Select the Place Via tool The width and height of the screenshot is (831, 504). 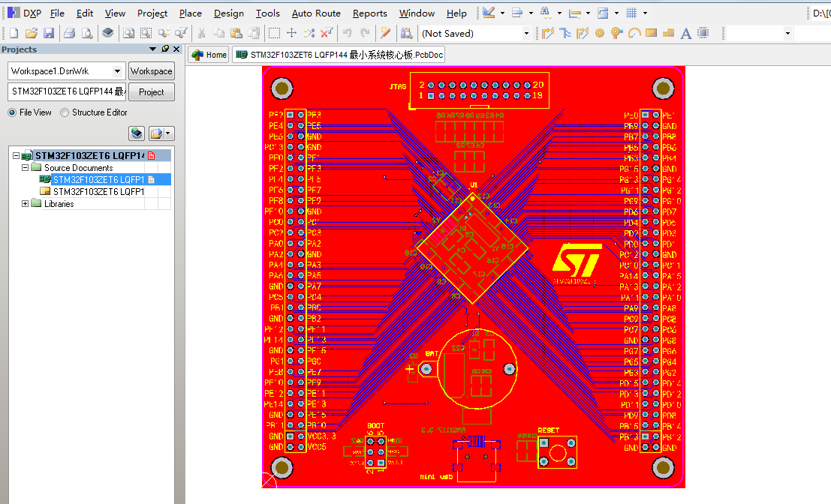[616, 33]
